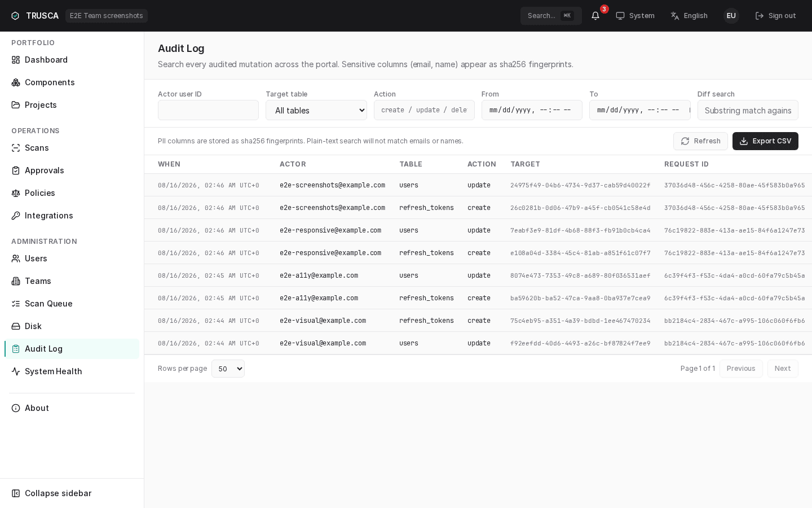Open the EU user avatar
The image size is (812, 508).
pos(731,16)
